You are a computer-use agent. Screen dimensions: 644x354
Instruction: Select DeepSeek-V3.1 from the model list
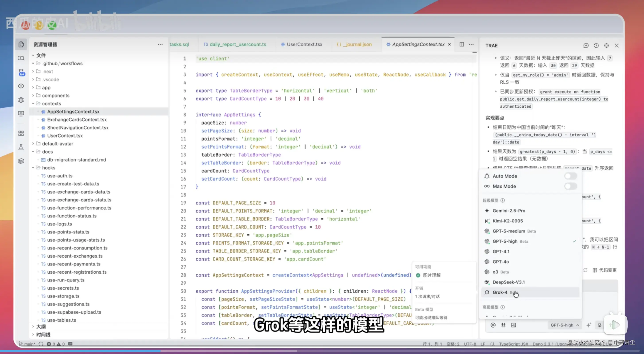click(530, 282)
